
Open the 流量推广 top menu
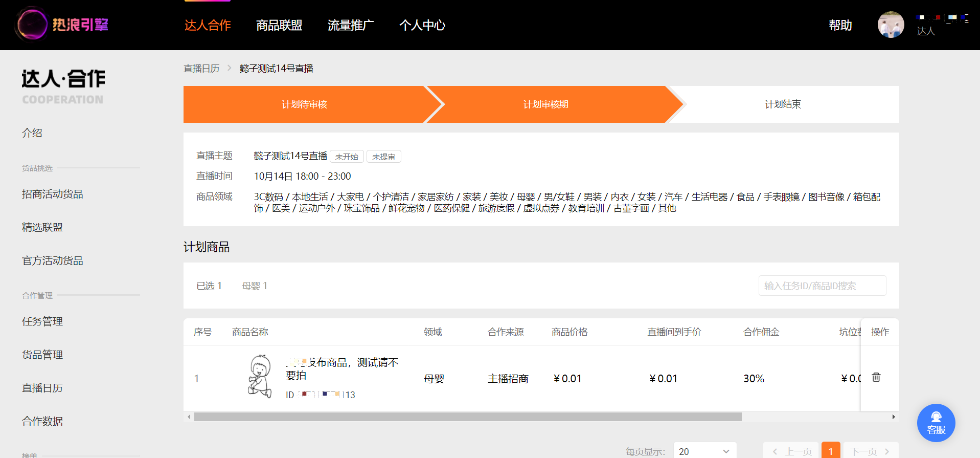point(351,25)
